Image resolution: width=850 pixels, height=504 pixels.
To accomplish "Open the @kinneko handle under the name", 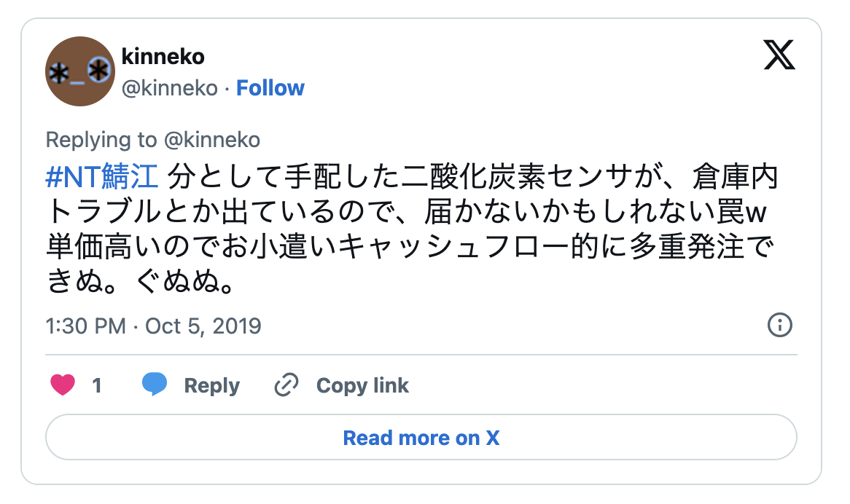I will 169,88.
